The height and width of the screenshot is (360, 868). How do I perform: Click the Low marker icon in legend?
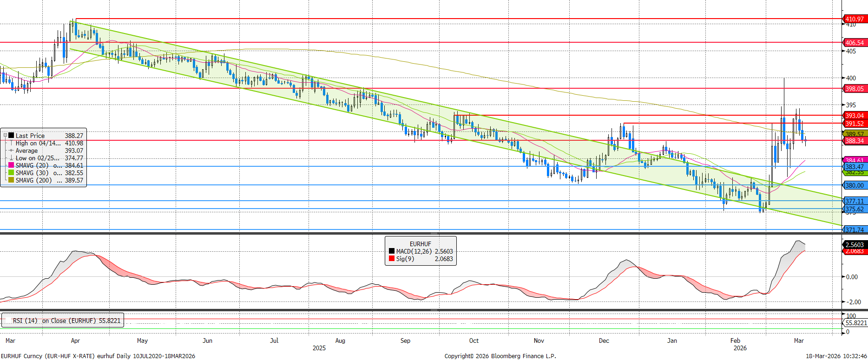click(x=11, y=158)
